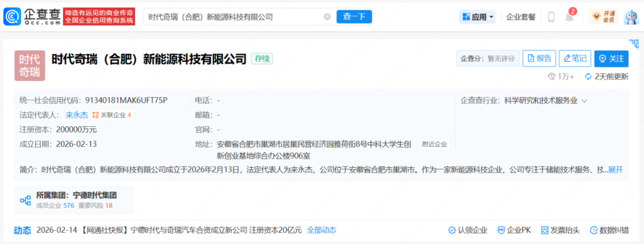Click the 存续 status tag
Screen dimensions: 644x244
click(x=262, y=59)
